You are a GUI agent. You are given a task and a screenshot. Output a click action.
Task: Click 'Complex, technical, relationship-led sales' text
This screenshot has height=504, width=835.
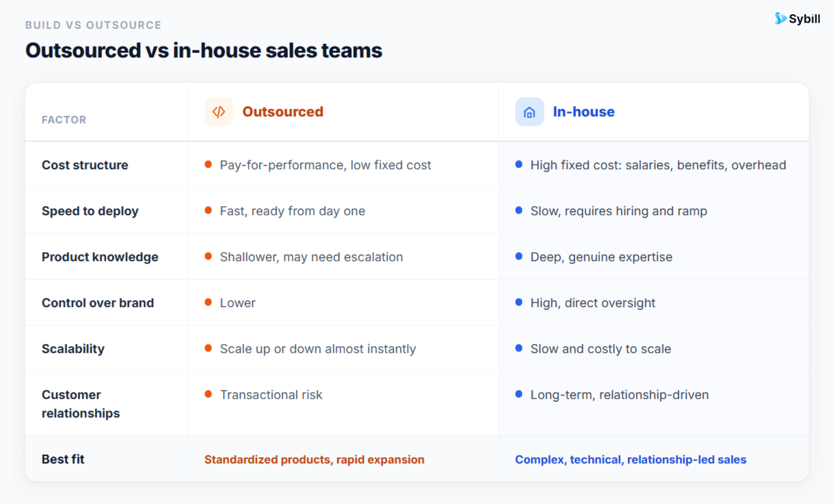pyautogui.click(x=631, y=460)
